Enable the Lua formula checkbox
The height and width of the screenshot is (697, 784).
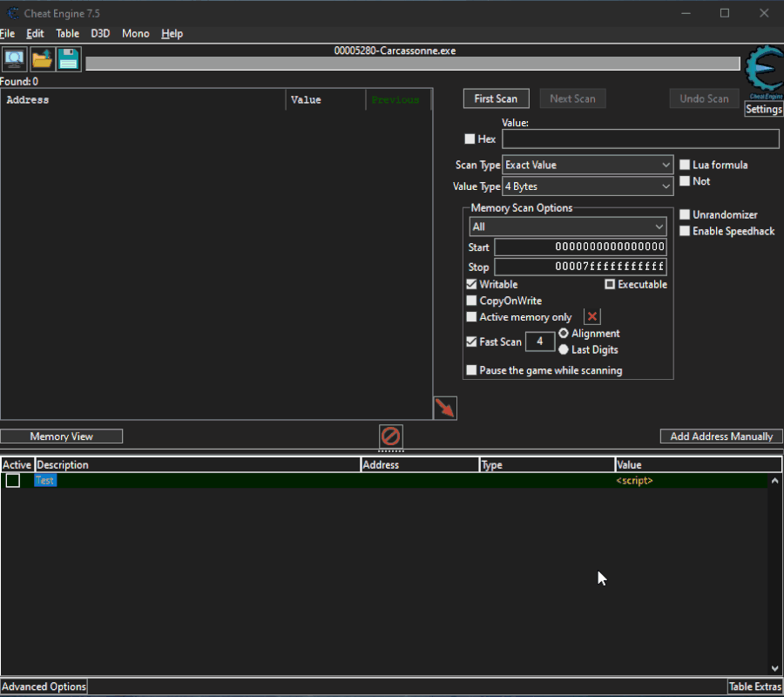(x=685, y=165)
